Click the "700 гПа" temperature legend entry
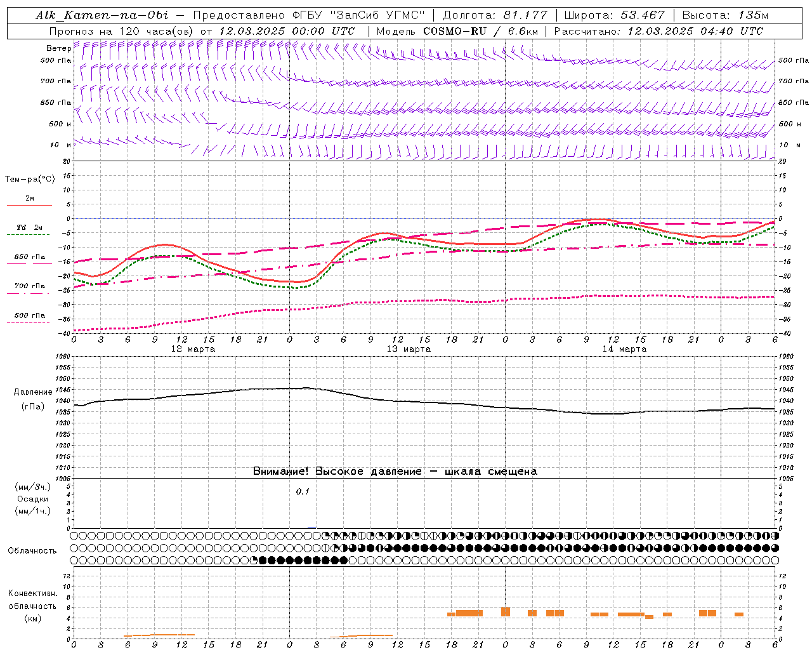The height and width of the screenshot is (650, 812). [29, 286]
